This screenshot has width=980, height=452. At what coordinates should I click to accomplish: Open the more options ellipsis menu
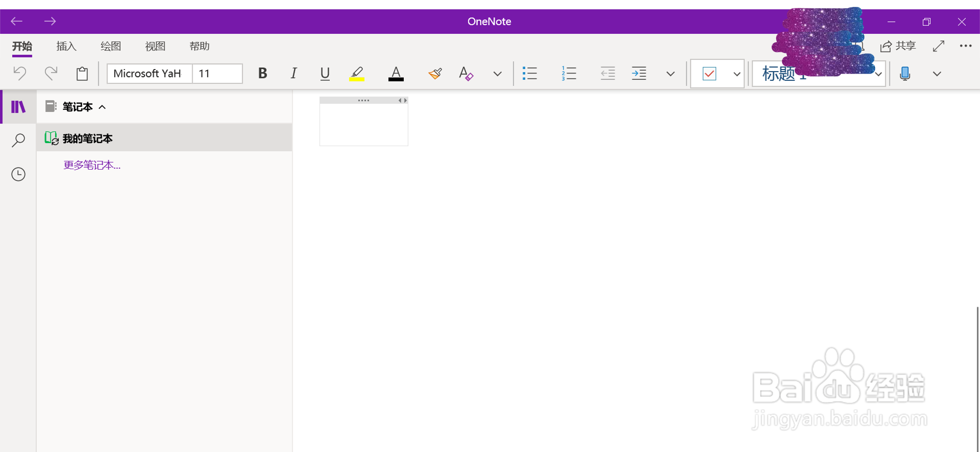pos(966,46)
